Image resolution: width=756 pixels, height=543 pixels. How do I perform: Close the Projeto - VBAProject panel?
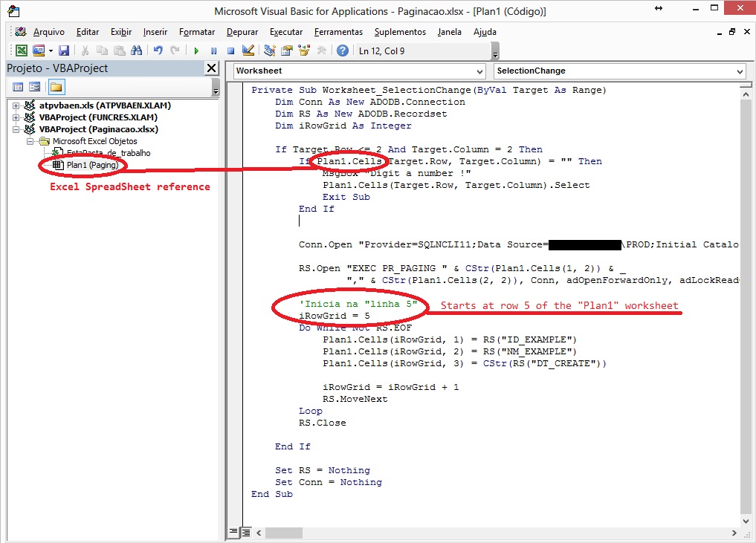(x=211, y=68)
